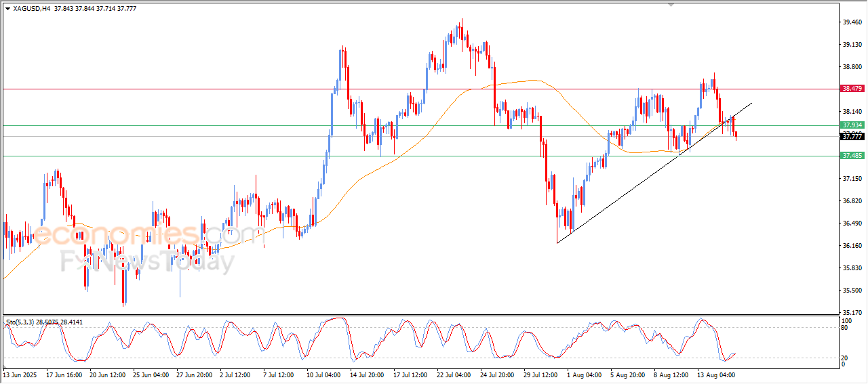Click the 37.150 price axis value

pyautogui.click(x=852, y=179)
